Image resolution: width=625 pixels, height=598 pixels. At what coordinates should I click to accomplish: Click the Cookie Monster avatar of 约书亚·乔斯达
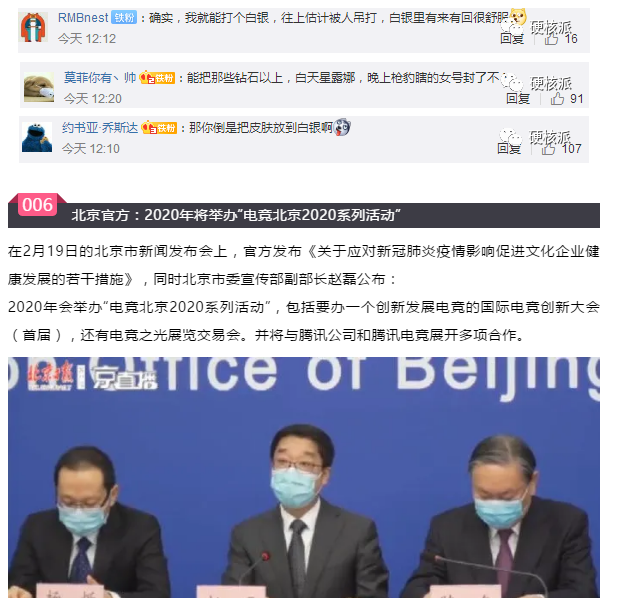pos(37,137)
